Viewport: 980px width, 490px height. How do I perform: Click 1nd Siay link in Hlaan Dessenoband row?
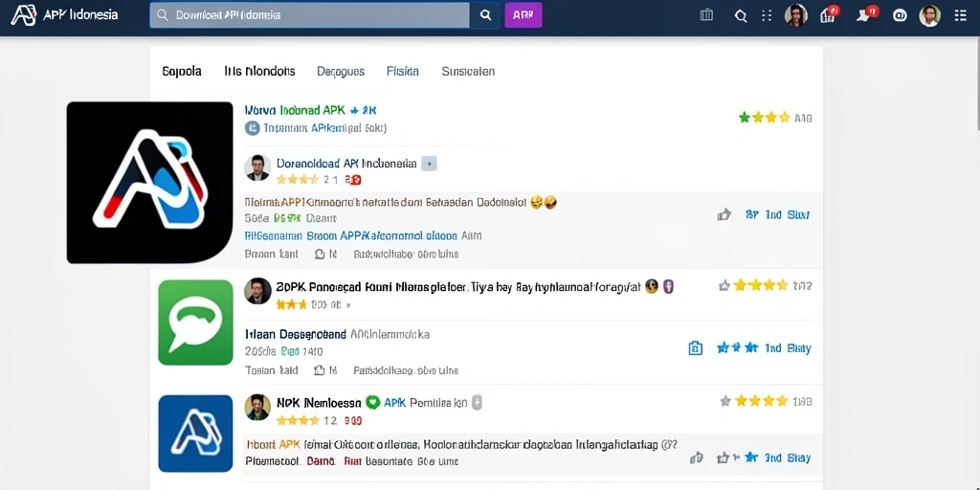(789, 348)
